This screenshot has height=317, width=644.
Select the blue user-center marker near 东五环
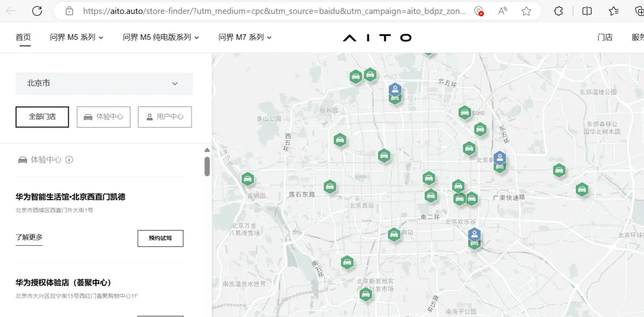(500, 158)
